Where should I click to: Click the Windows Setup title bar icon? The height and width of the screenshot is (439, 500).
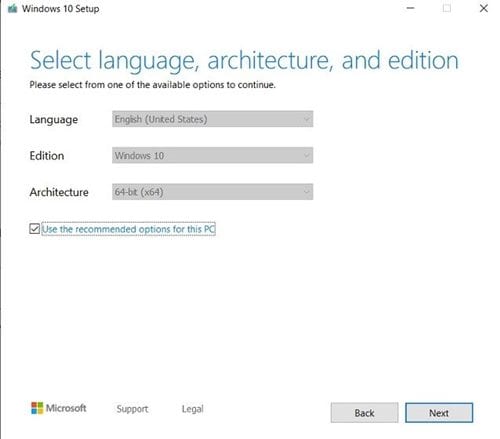coord(12,8)
